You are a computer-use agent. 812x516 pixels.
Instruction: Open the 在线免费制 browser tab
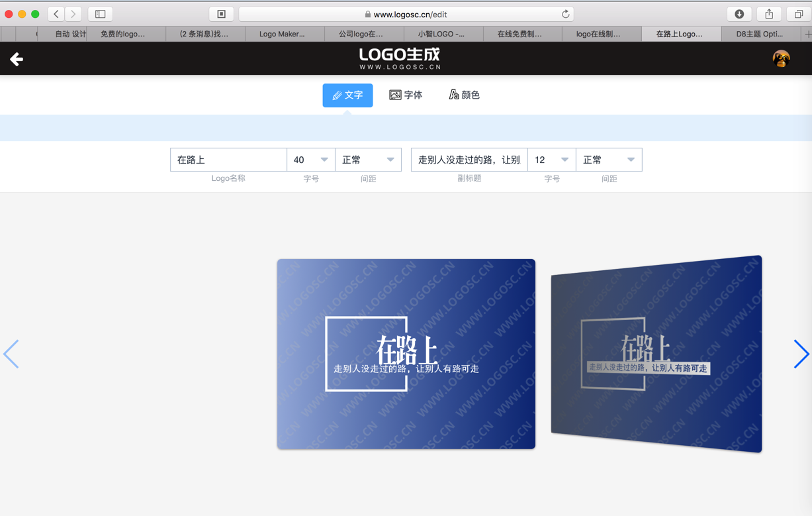point(523,34)
